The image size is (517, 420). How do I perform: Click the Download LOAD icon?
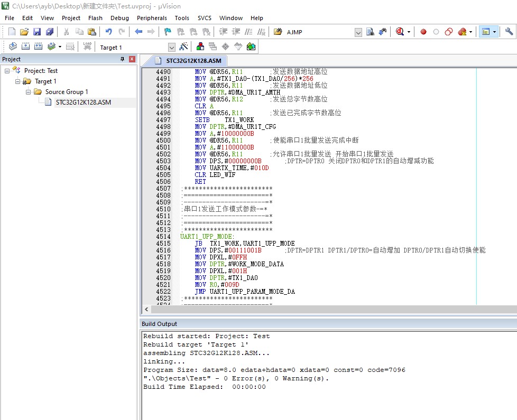(x=87, y=47)
